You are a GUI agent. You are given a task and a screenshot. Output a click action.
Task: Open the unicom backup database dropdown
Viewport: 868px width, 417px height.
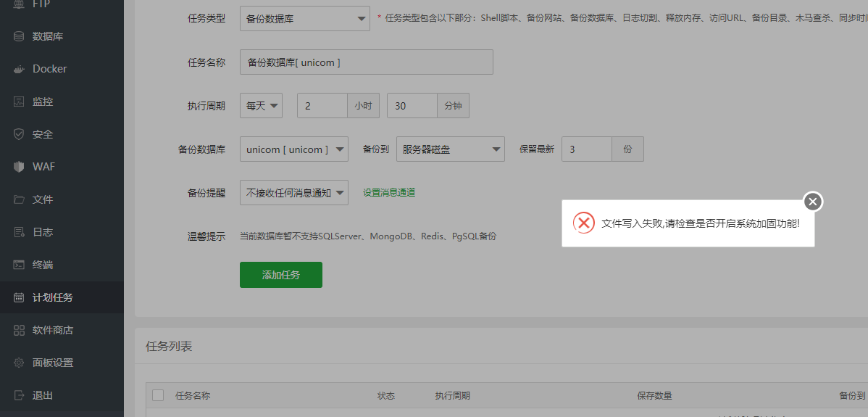tap(294, 149)
